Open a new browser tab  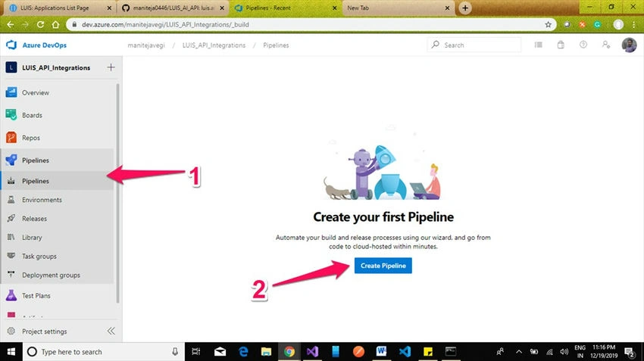[x=465, y=8]
